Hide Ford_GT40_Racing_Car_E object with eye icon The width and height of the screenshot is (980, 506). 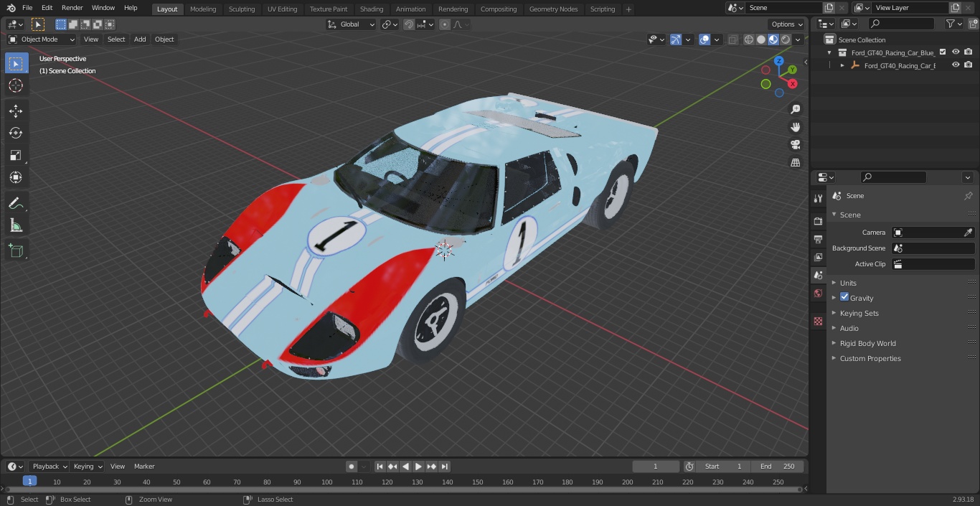956,65
